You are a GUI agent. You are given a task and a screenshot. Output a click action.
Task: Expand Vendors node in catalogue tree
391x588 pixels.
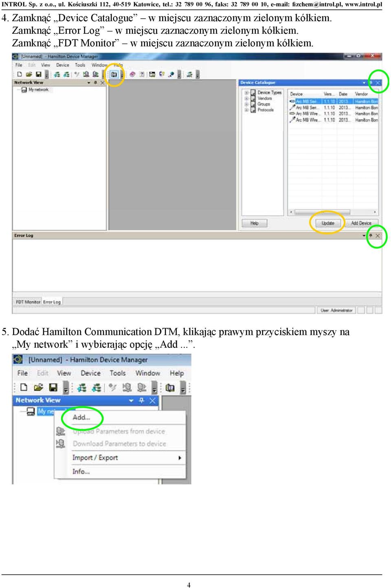click(x=246, y=99)
